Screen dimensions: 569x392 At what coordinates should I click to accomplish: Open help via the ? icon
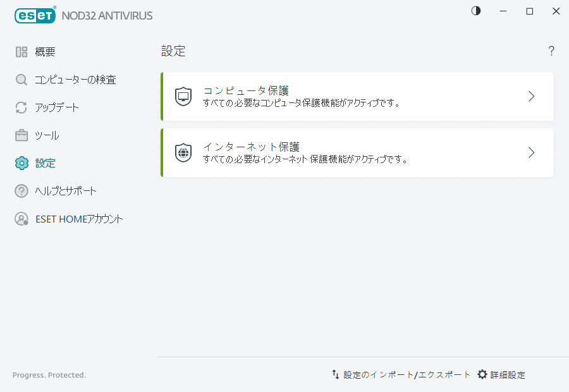click(x=551, y=51)
